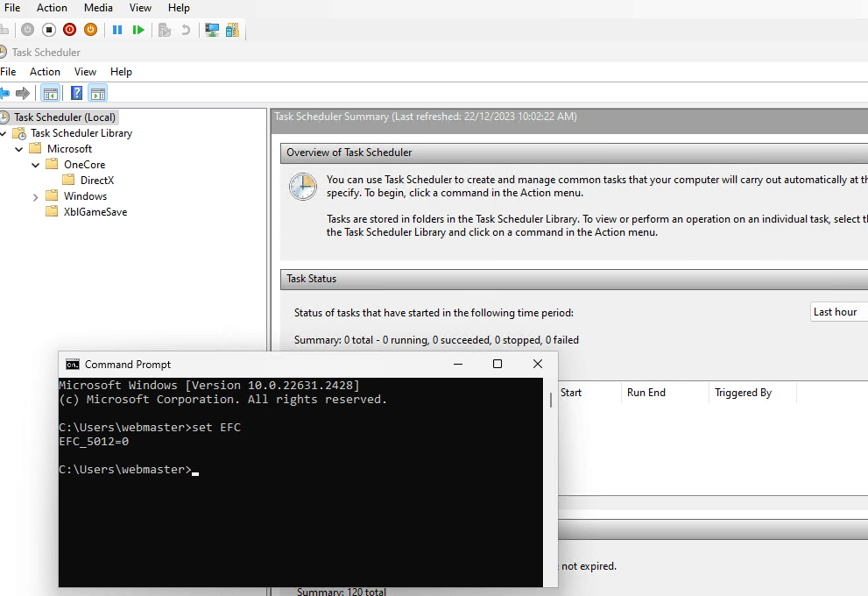Open the Last hour time period dropdown
Screen dimensions: 868x596
839,312
